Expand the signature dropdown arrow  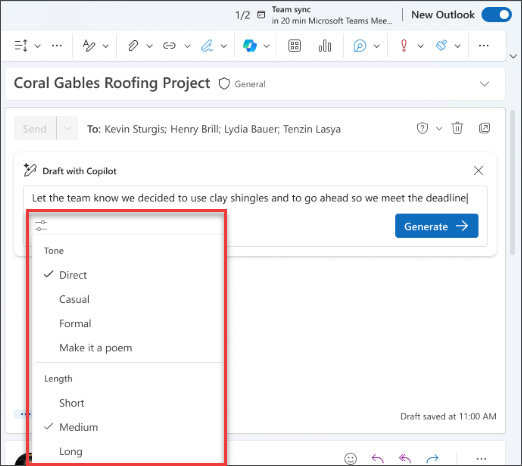[224, 46]
